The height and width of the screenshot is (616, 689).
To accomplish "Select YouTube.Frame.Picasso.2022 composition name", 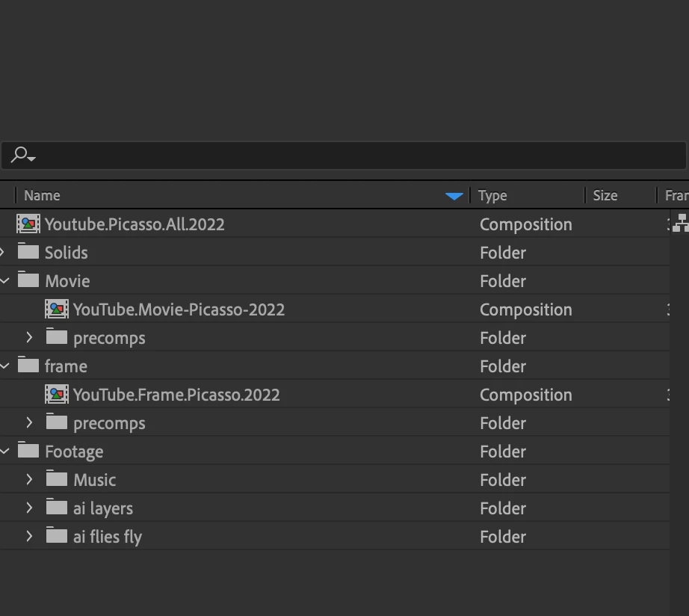I will click(x=176, y=395).
